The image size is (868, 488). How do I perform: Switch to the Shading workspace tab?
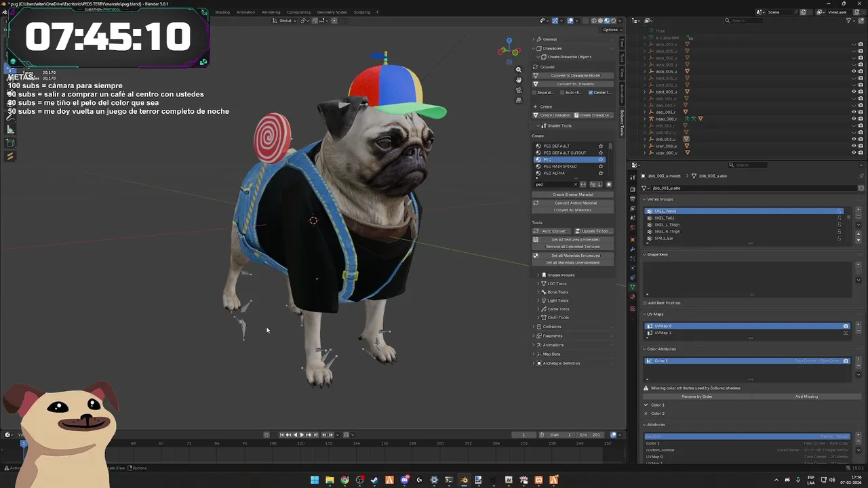click(222, 12)
